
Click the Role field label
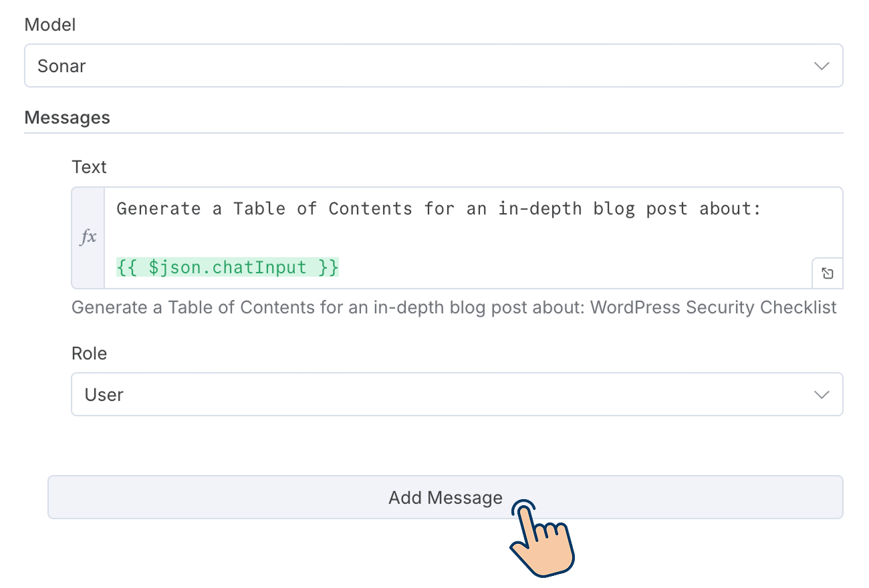tap(89, 353)
